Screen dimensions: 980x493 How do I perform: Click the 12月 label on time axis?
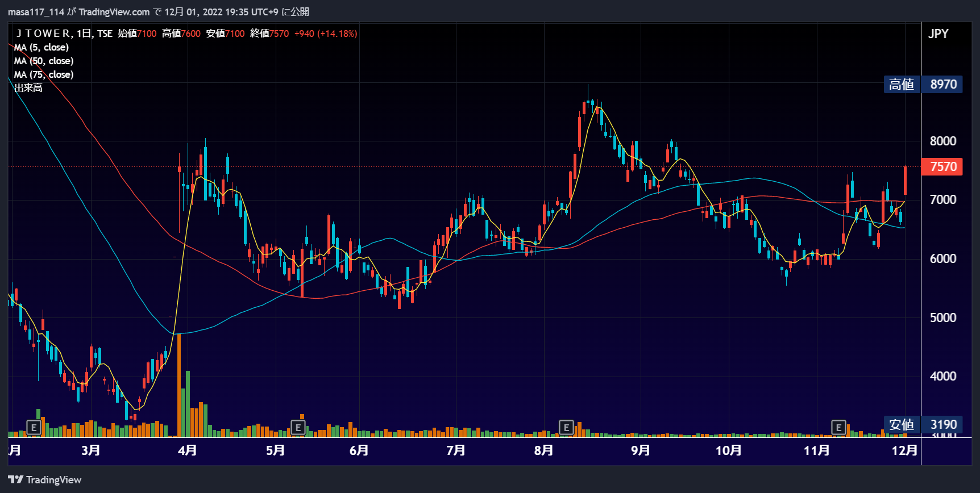coord(905,450)
